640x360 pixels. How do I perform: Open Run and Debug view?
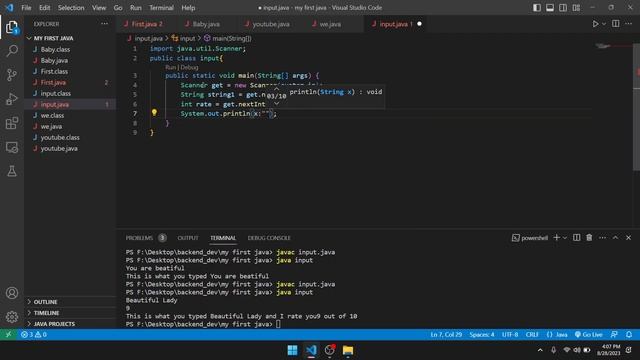point(12,99)
